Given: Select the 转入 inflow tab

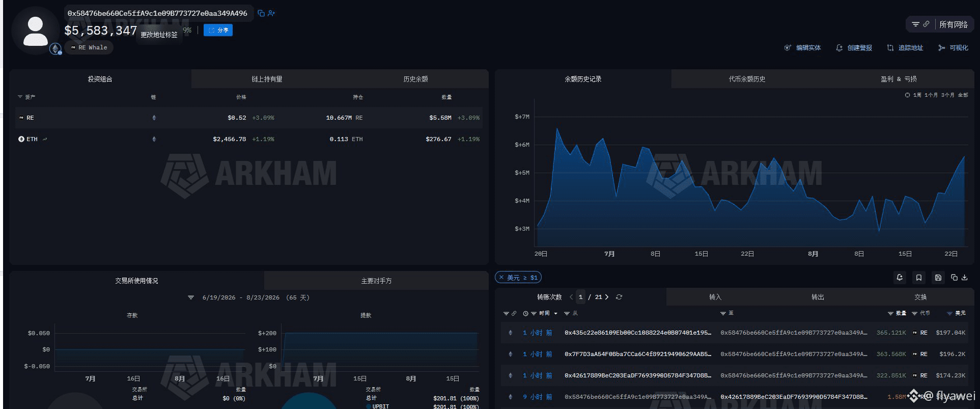Looking at the screenshot, I should [715, 297].
